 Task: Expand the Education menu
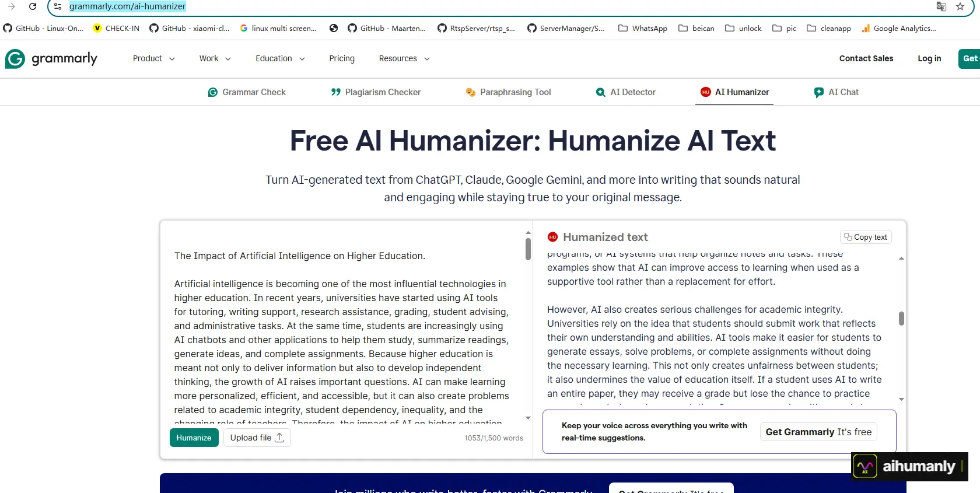pyautogui.click(x=280, y=58)
